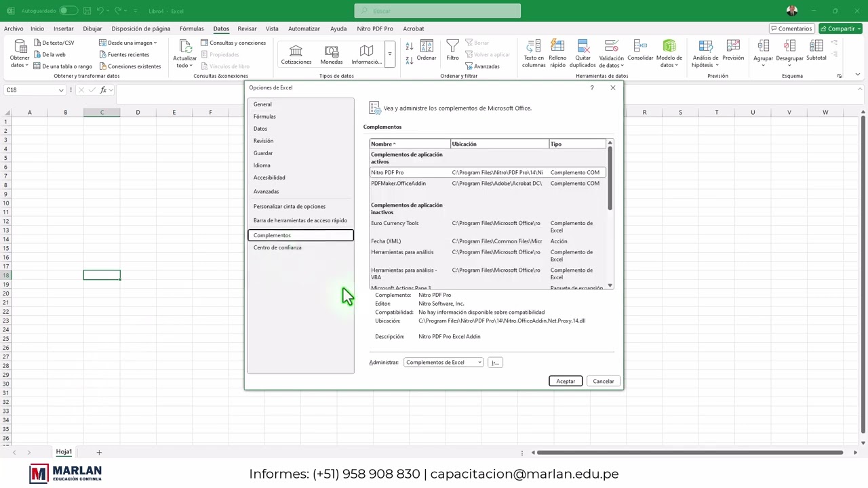Image resolution: width=868 pixels, height=488 pixels.
Task: Choose the Cotizaciones data type
Action: point(296,55)
